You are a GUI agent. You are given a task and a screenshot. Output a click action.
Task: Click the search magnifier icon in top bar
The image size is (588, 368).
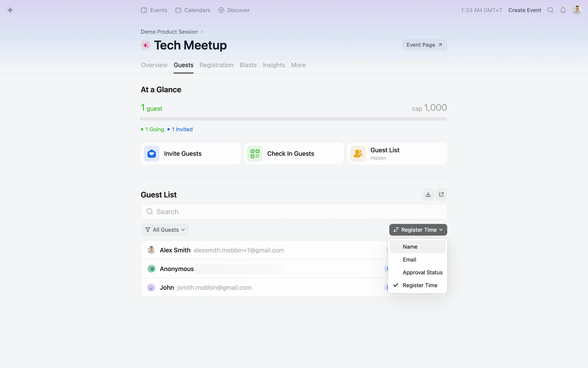click(550, 10)
